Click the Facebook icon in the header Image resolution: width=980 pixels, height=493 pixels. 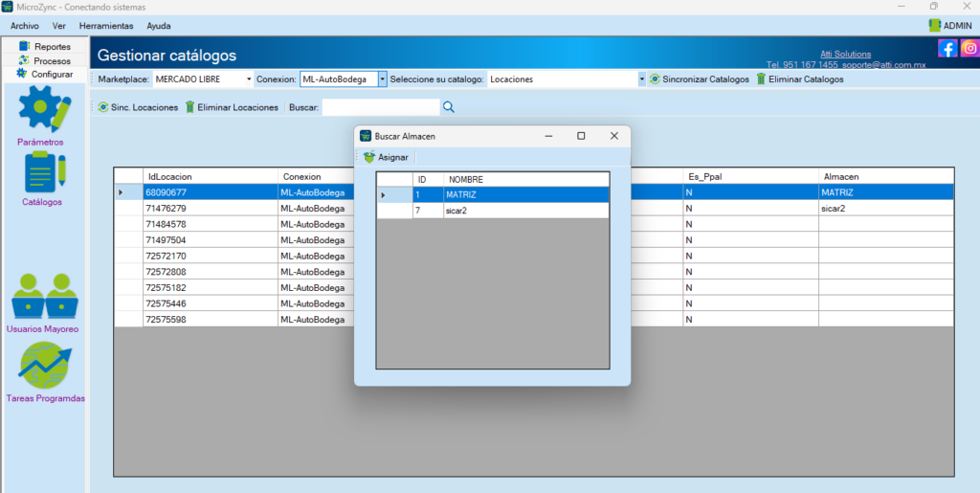947,48
